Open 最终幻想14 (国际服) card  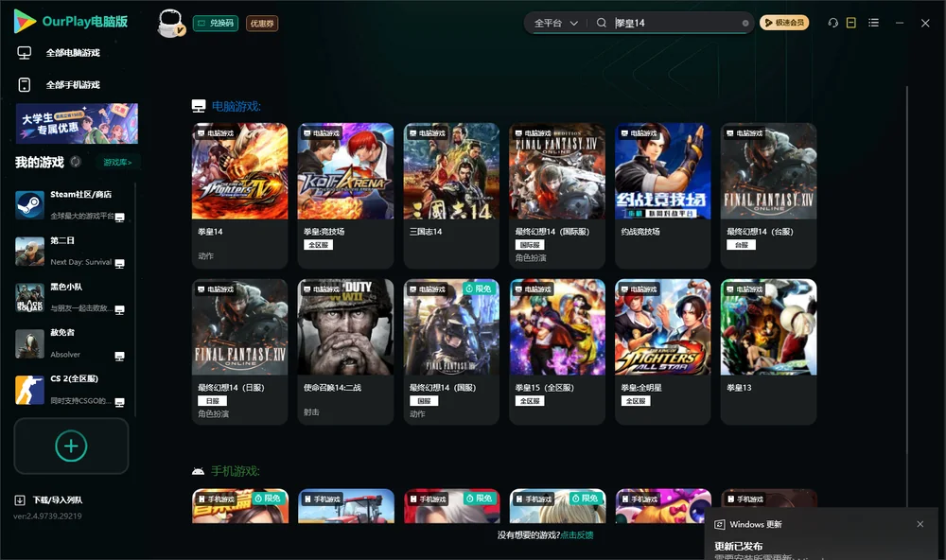557,196
